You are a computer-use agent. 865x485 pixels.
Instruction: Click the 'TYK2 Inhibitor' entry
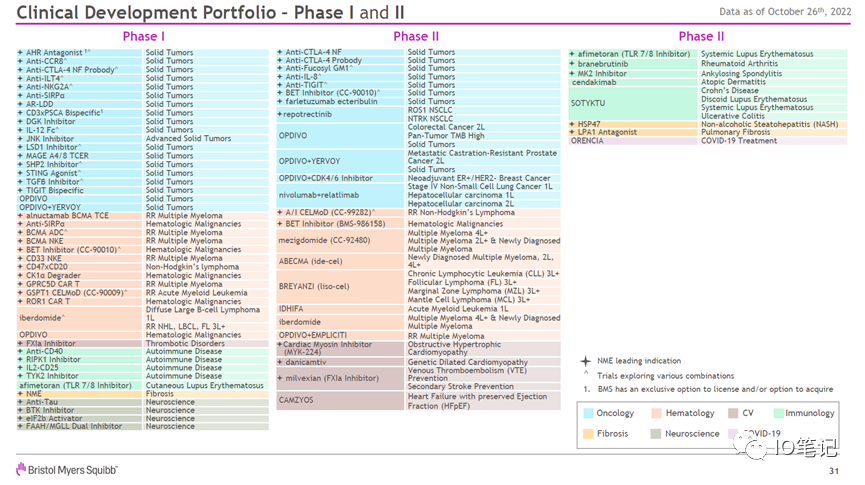[x=52, y=376]
